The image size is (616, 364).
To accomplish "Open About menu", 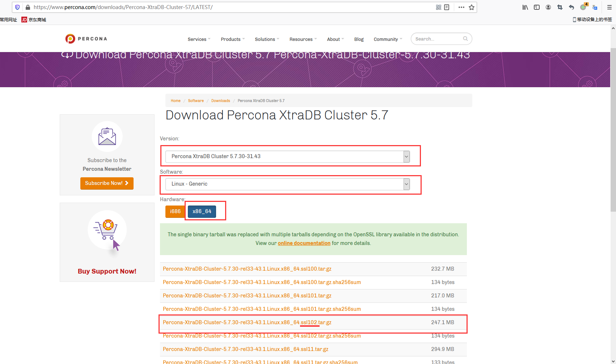I will [x=336, y=39].
